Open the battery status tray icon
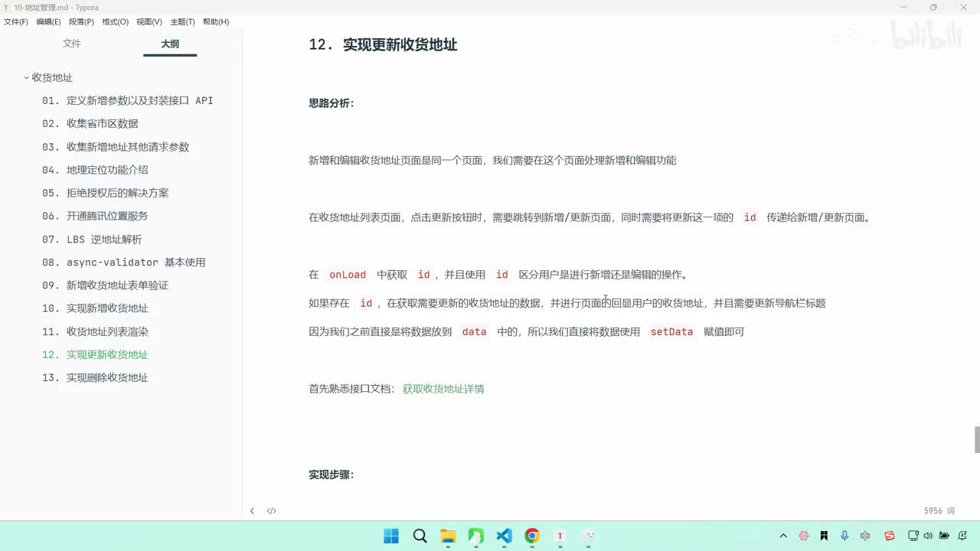 pyautogui.click(x=944, y=536)
